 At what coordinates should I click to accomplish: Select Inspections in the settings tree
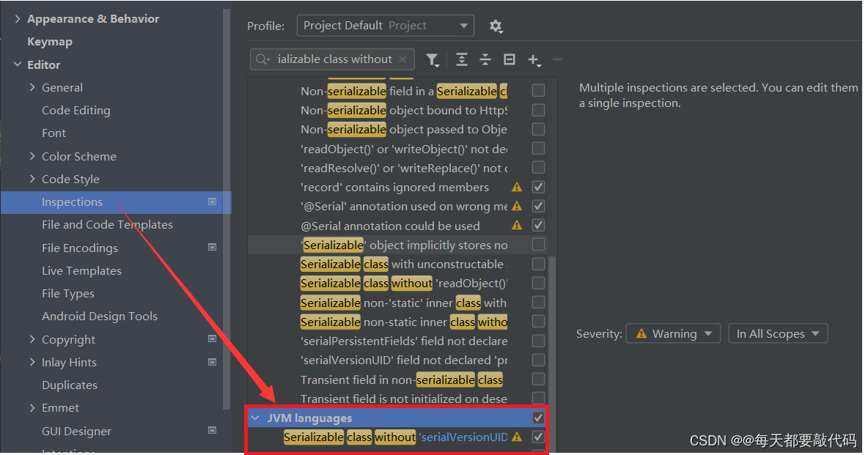point(116,202)
